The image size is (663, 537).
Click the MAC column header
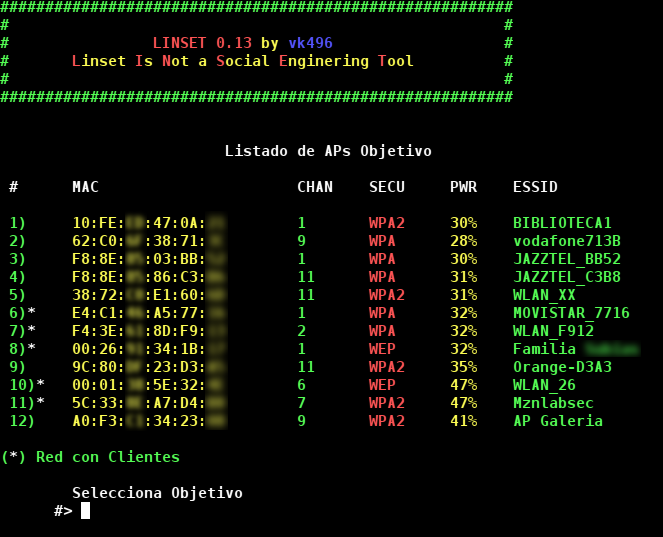pos(85,187)
